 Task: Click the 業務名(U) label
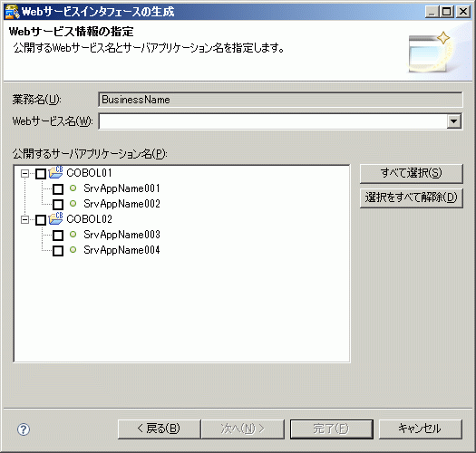point(37,100)
